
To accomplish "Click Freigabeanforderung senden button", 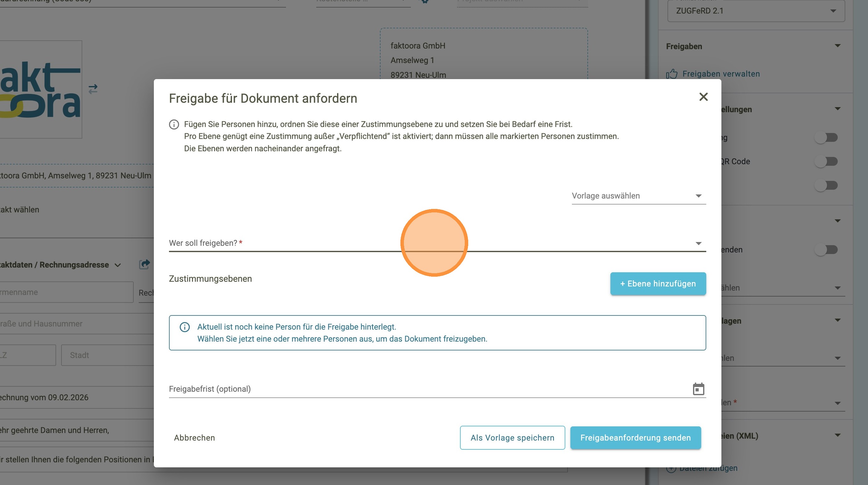I will click(635, 437).
